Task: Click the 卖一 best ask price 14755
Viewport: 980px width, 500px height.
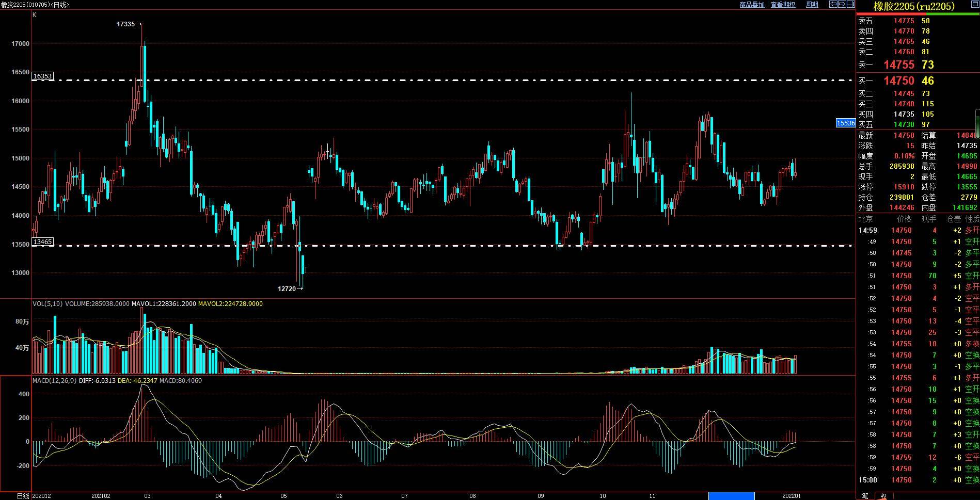Action: pos(899,64)
